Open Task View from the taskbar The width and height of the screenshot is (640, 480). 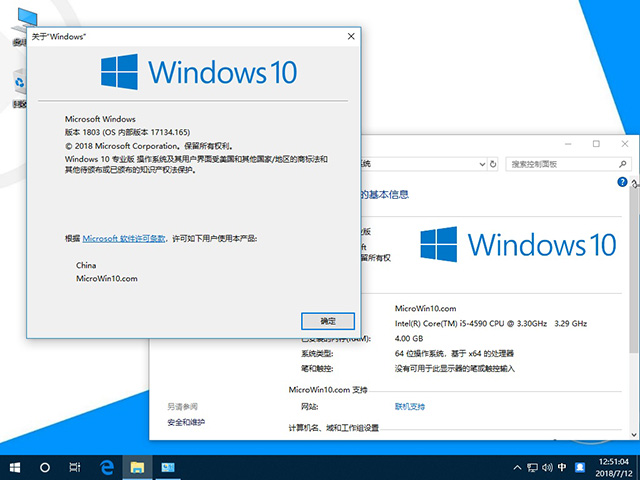click(75, 467)
